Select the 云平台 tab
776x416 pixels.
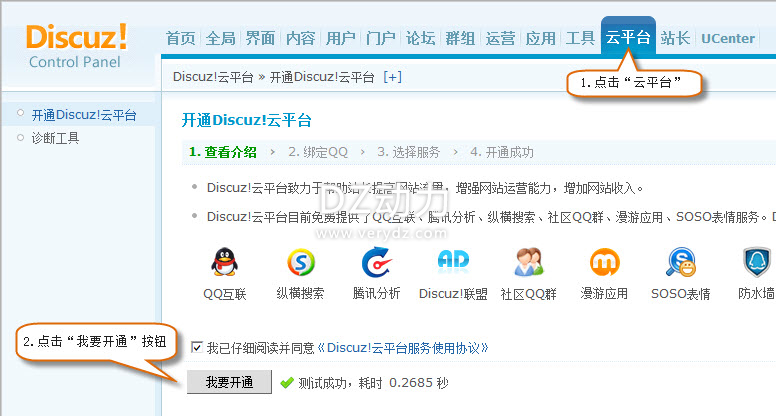[x=628, y=37]
